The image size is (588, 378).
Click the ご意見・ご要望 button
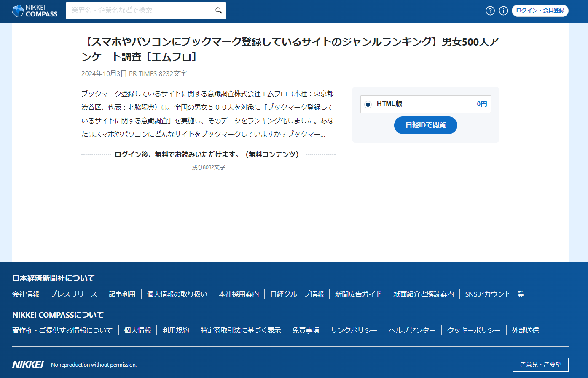click(541, 364)
